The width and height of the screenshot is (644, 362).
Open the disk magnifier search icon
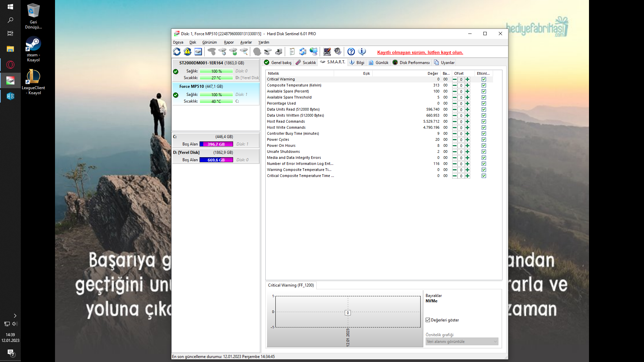click(244, 52)
